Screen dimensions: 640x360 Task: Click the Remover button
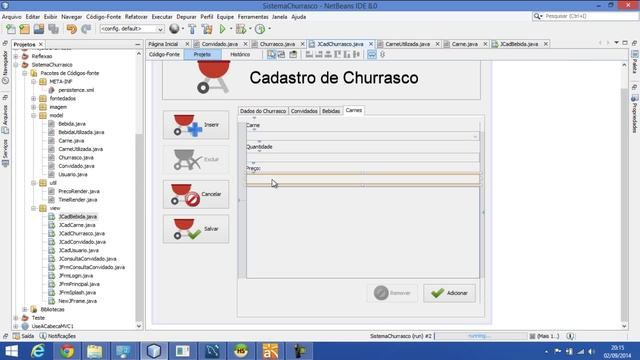(392, 293)
